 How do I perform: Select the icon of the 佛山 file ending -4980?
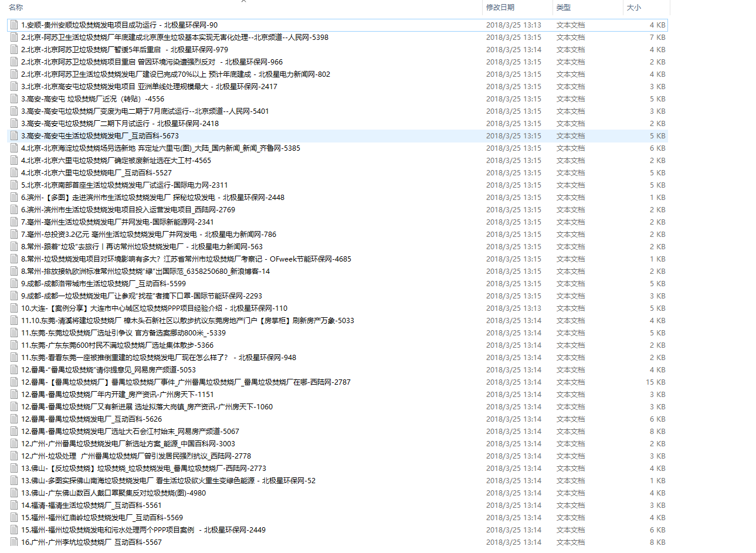coord(14,493)
